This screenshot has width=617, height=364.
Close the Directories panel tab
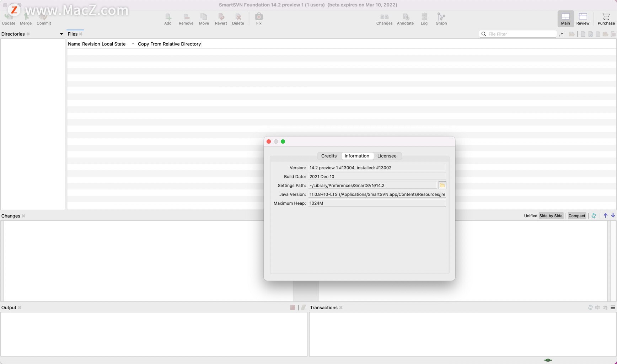tap(28, 34)
